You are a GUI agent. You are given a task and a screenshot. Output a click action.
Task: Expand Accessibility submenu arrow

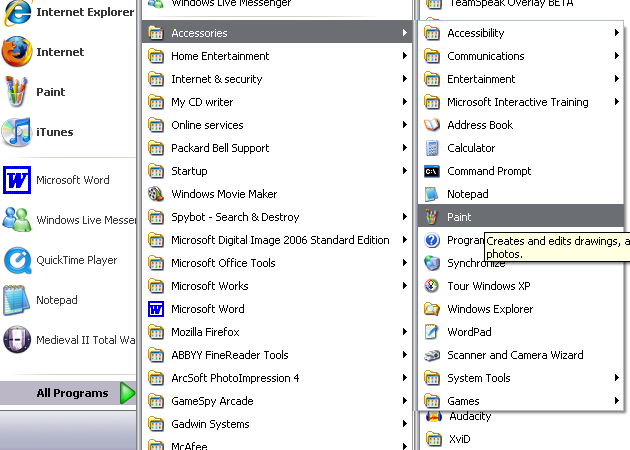coord(616,33)
